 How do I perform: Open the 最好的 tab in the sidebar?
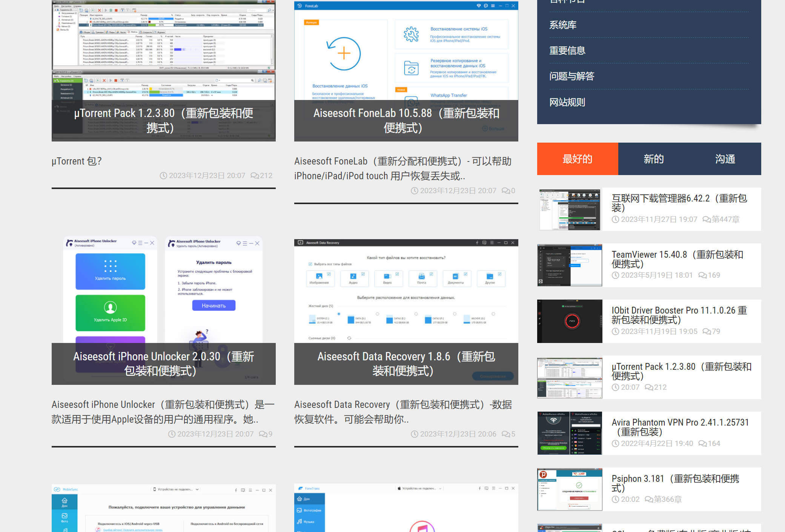point(577,159)
